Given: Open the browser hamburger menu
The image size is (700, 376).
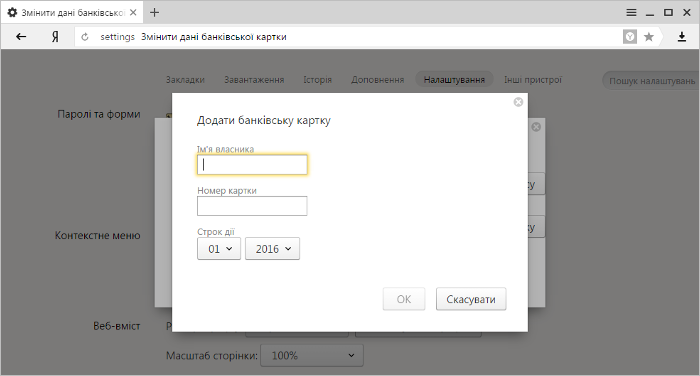Looking at the screenshot, I should (631, 13).
